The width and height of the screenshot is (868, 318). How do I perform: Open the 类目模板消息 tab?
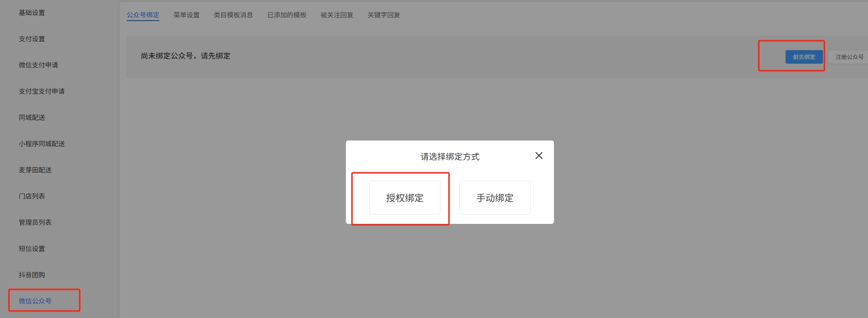(233, 15)
